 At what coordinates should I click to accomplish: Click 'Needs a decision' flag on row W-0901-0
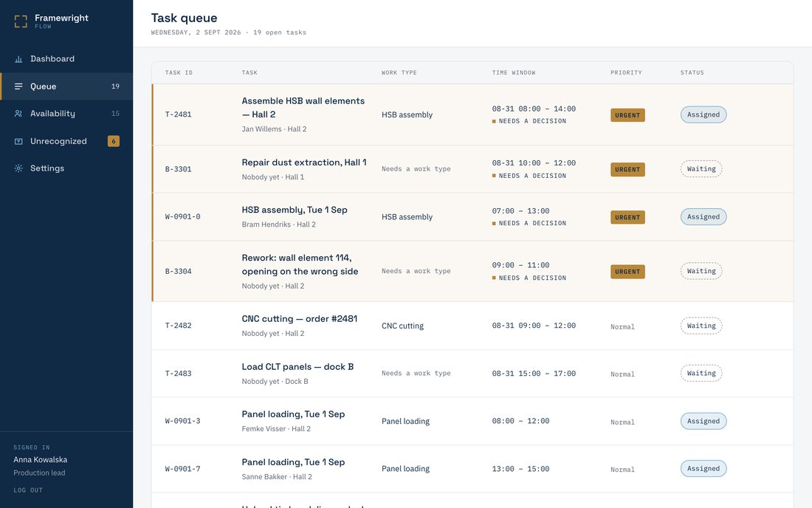[529, 223]
